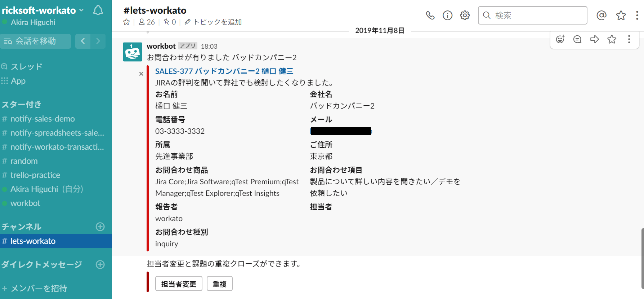Remove the attachment with the x icon

point(141,74)
